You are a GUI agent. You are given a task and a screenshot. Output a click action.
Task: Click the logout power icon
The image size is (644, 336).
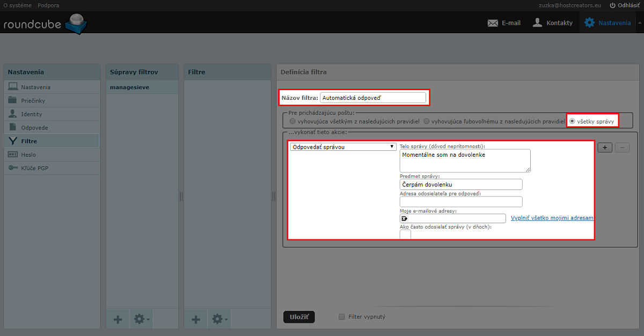(x=613, y=5)
